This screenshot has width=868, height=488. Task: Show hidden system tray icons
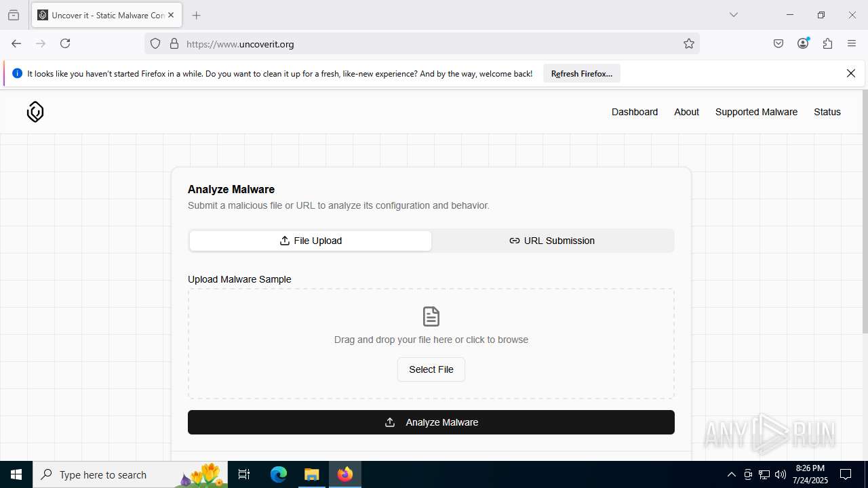click(x=731, y=474)
